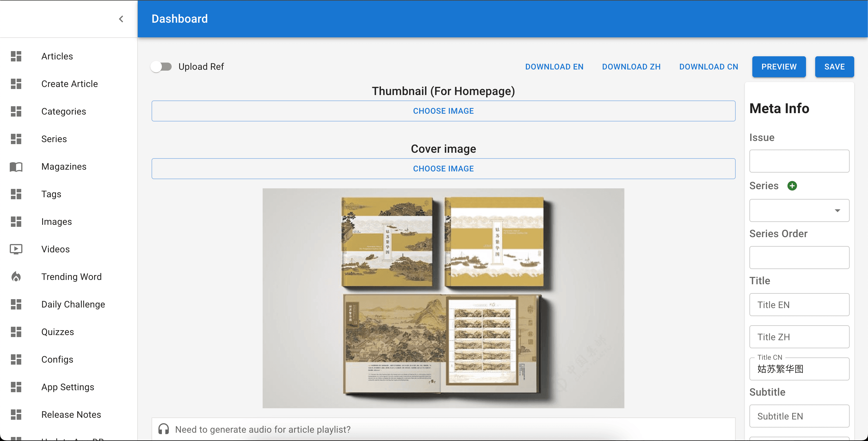Click DOWNLOAD ZH link
This screenshot has height=441, width=868.
631,67
